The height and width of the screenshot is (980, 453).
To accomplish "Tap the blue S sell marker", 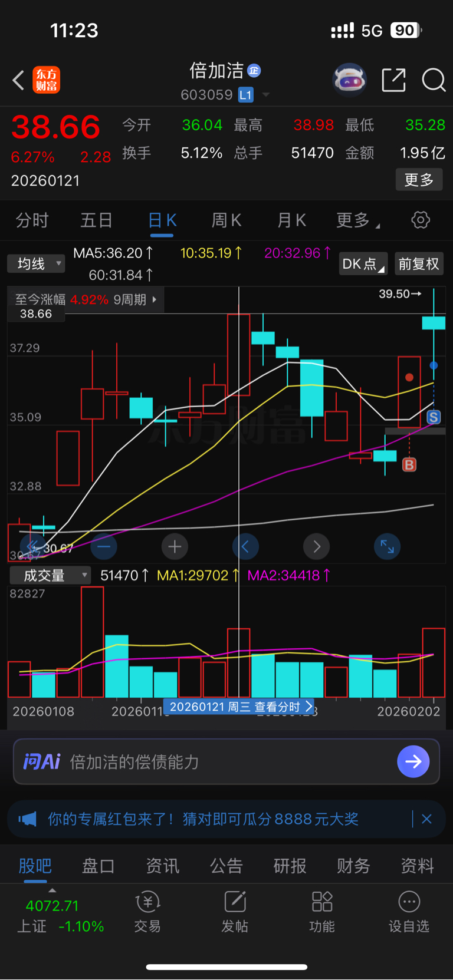I will tap(434, 417).
